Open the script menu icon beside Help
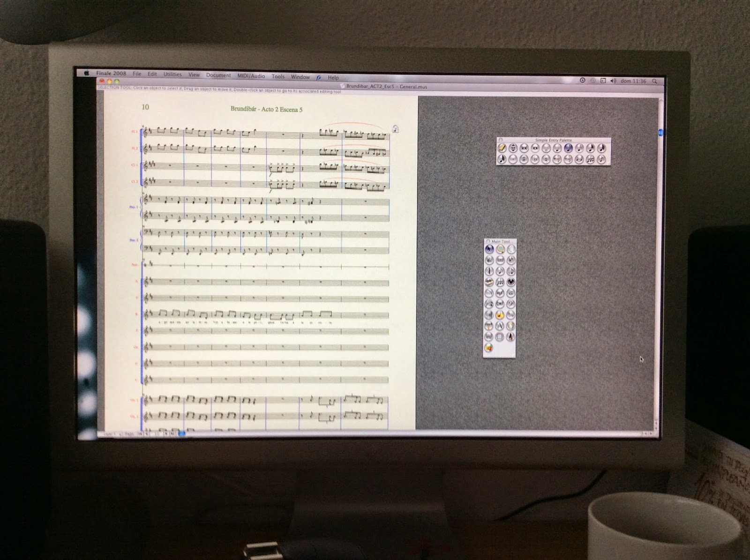 point(319,77)
